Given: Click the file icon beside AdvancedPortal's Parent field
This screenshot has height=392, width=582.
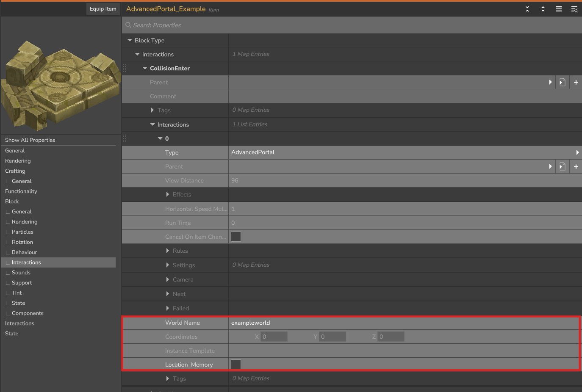Looking at the screenshot, I should 562,167.
